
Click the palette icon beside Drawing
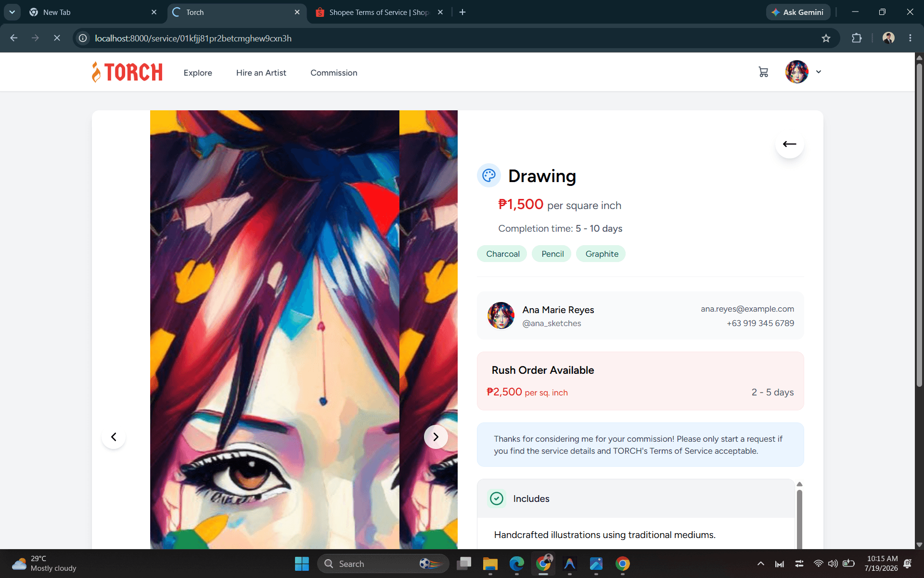[489, 175]
